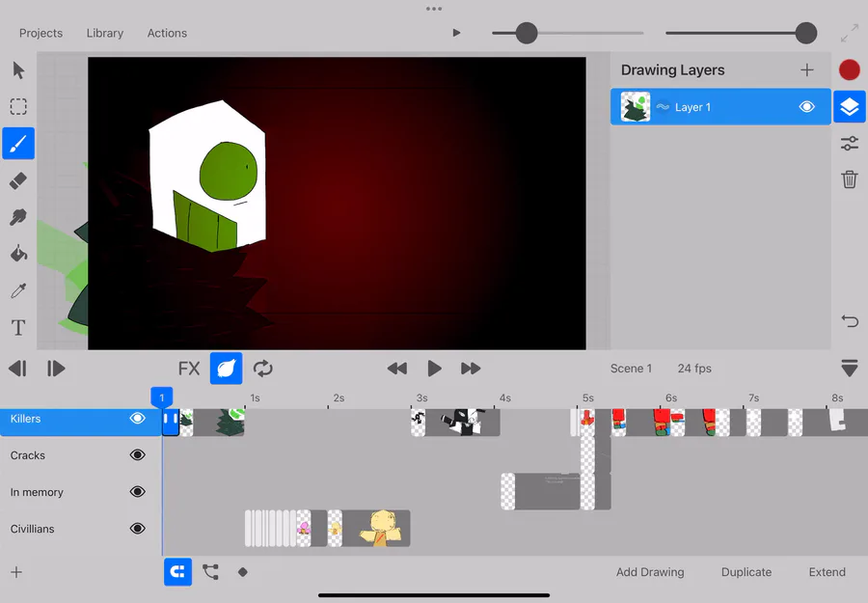
Task: Select the Eyedropper tool
Action: [18, 290]
